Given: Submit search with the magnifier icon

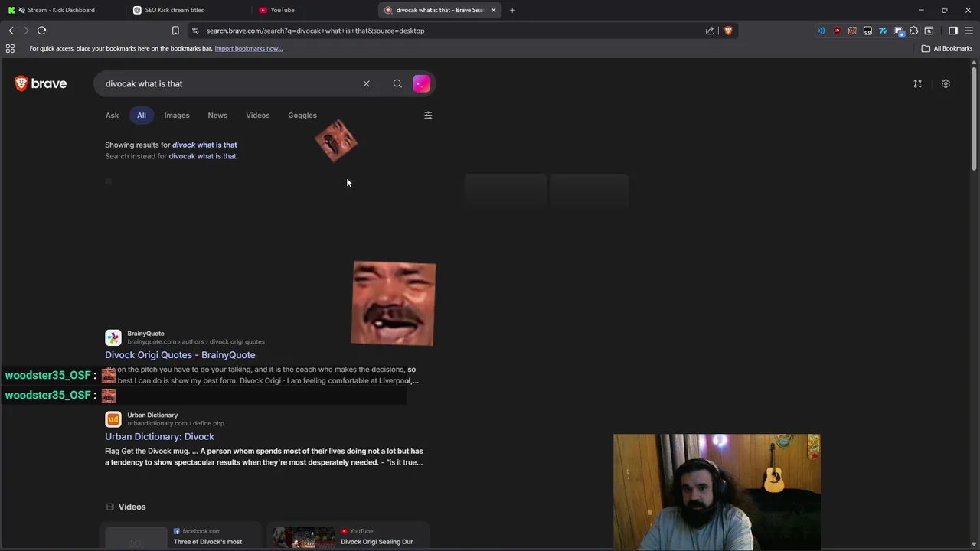Looking at the screenshot, I should 397,83.
